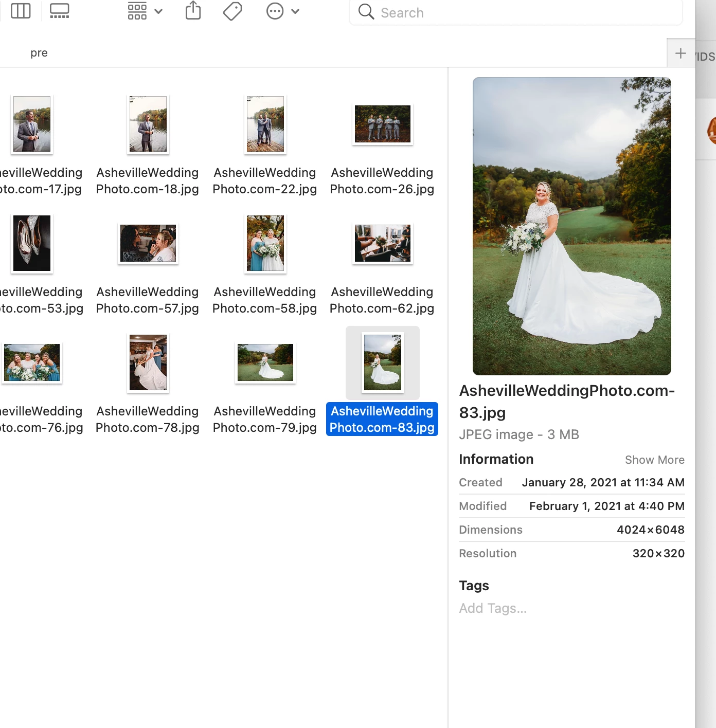Click the Dimensions value 4024×6048
The image size is (716, 728).
(x=651, y=530)
